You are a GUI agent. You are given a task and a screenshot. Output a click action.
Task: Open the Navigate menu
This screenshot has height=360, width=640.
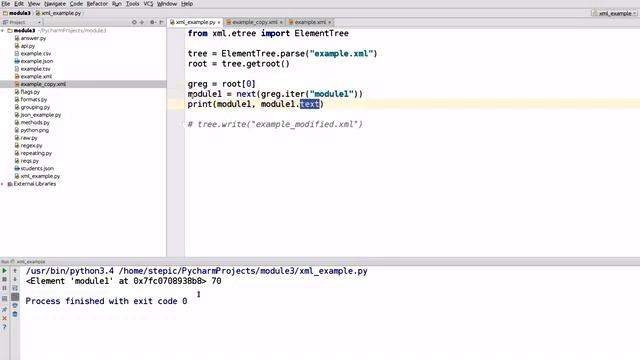55,4
